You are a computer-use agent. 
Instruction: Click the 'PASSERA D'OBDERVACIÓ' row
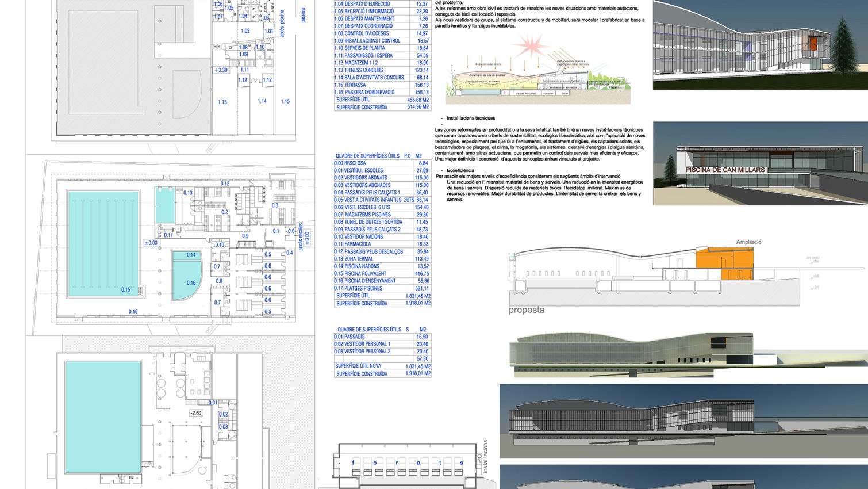tap(382, 92)
